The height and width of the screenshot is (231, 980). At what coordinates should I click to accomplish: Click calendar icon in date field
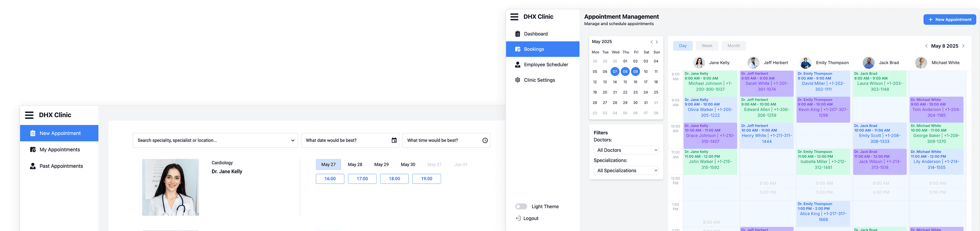(x=394, y=140)
